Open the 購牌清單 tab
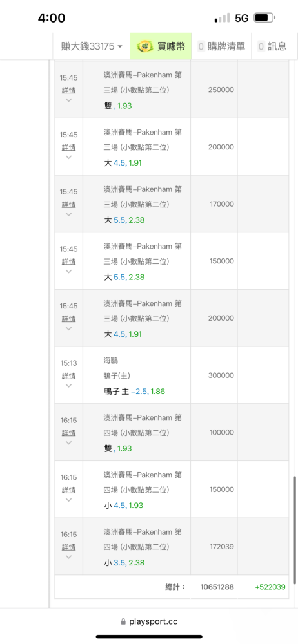 (221, 46)
